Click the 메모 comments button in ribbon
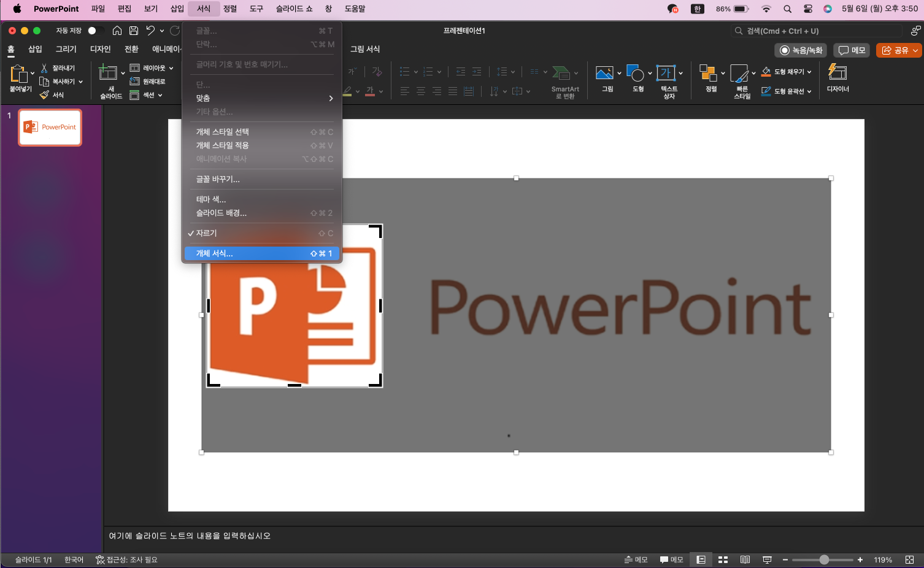 852,50
